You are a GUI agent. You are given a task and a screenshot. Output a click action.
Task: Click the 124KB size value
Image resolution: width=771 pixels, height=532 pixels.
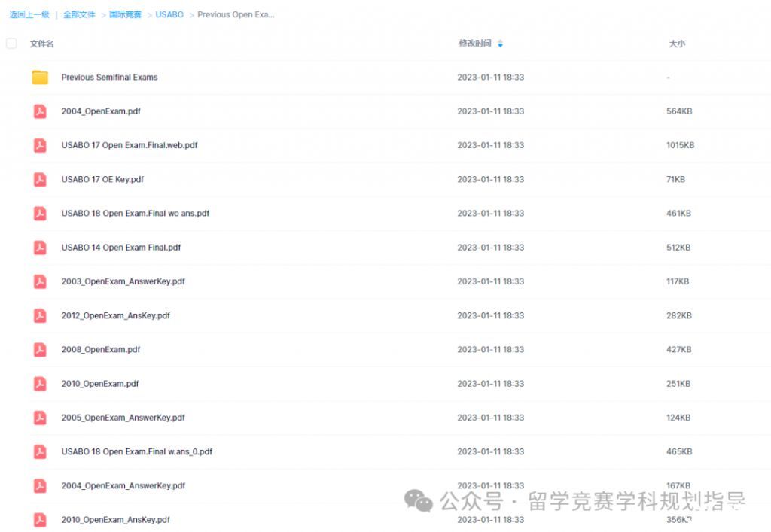click(678, 418)
